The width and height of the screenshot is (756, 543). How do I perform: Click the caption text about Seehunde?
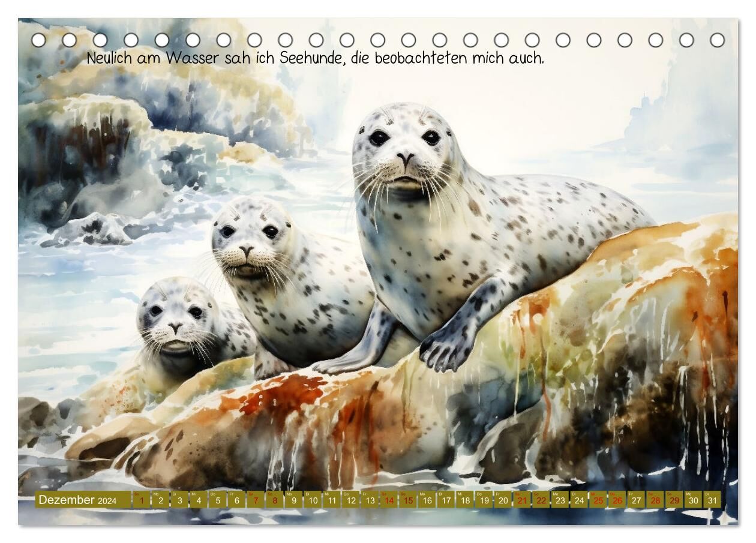tap(315, 59)
